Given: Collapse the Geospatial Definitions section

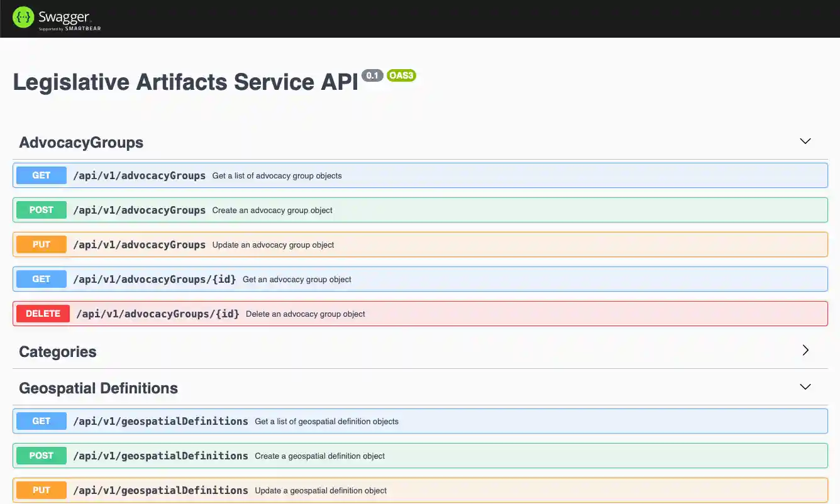Looking at the screenshot, I should (805, 387).
